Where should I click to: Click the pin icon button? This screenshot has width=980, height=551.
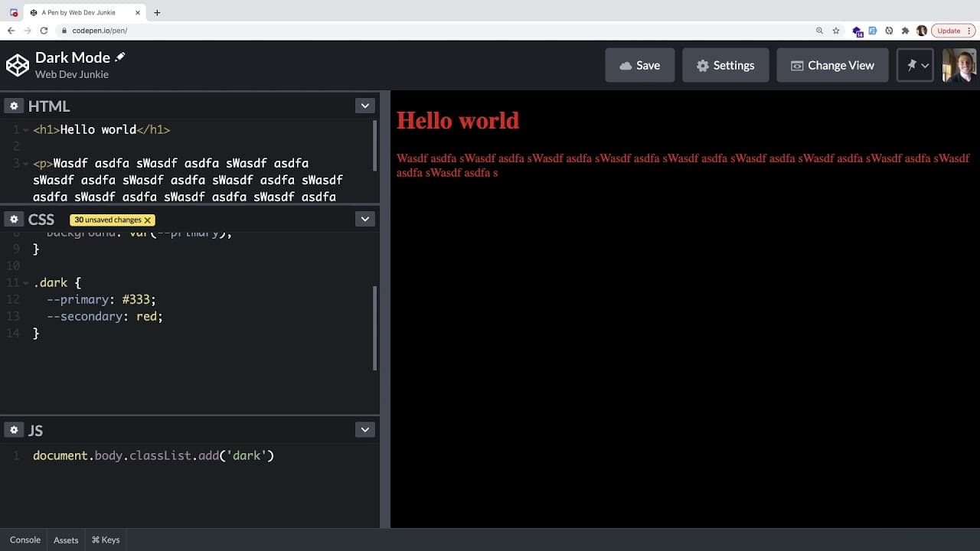tap(915, 65)
